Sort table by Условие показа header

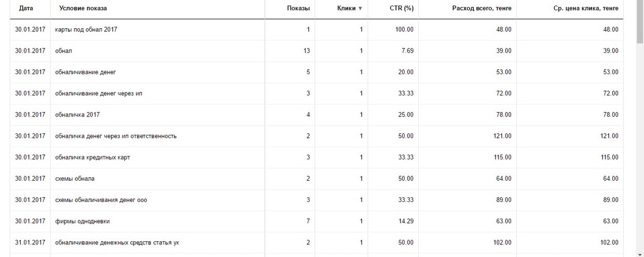(83, 9)
